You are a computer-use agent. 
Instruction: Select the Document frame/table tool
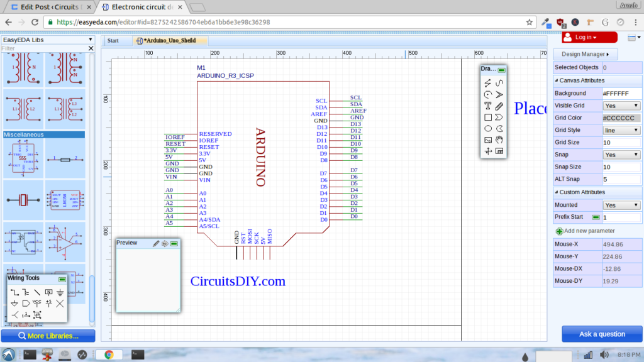(x=499, y=151)
